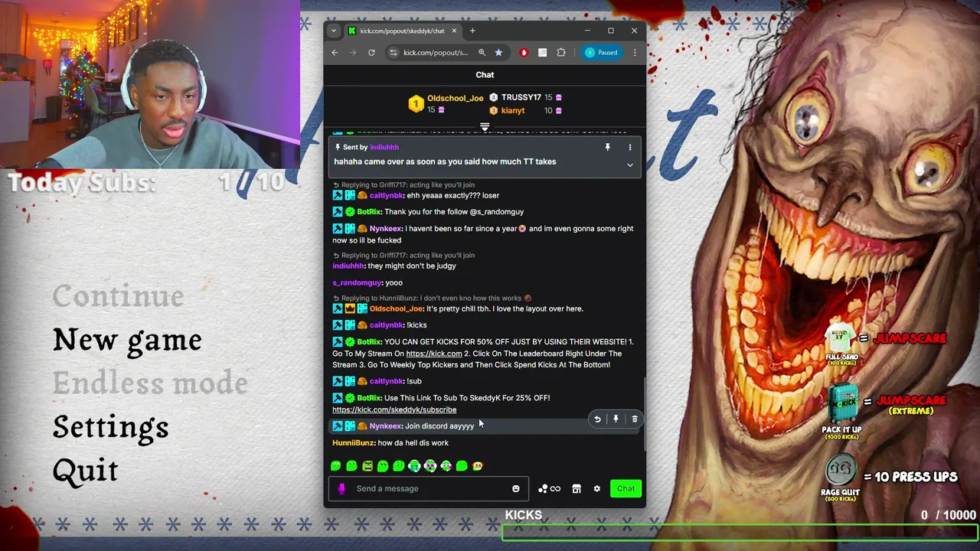Click the address bar URL kick.com/popout
This screenshot has width=980, height=551.
[436, 53]
